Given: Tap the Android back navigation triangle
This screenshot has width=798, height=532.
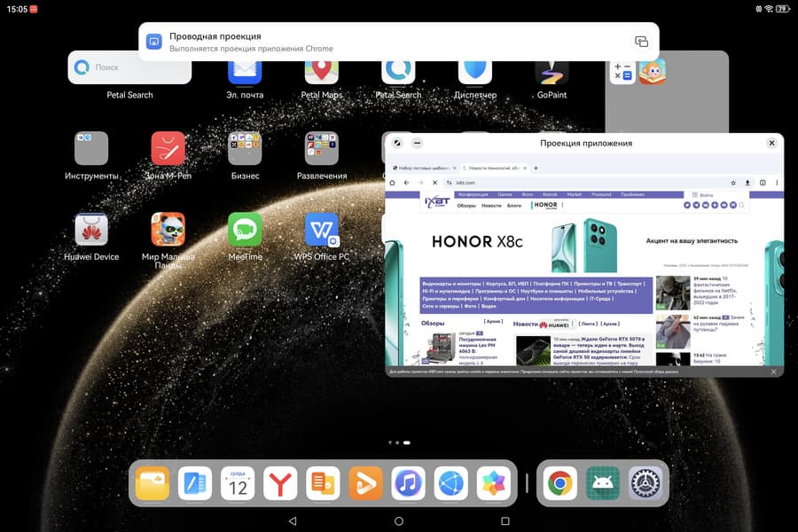Looking at the screenshot, I should point(293,520).
